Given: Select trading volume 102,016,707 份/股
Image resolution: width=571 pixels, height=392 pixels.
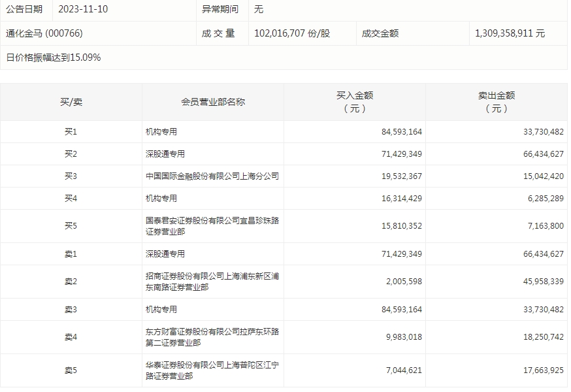Looking at the screenshot, I should coord(292,33).
